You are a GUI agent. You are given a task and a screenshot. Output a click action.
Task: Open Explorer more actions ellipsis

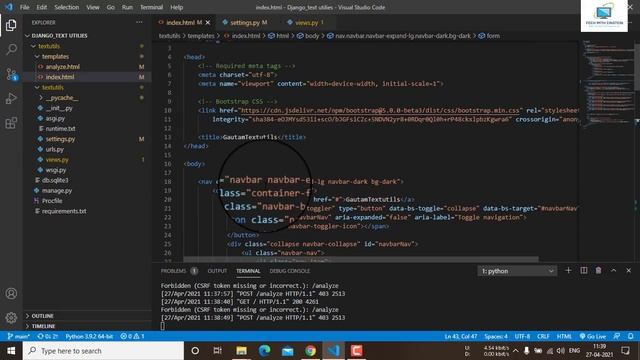[139, 22]
